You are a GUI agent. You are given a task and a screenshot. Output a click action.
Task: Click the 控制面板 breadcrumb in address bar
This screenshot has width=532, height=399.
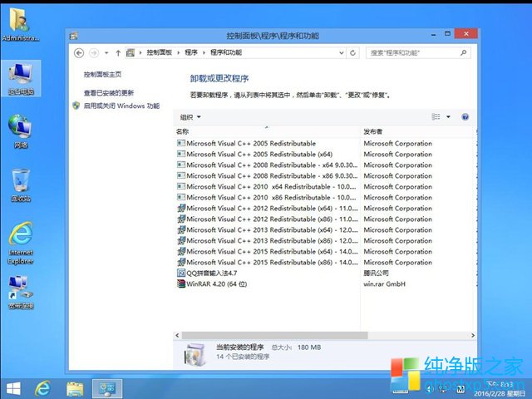(x=161, y=52)
